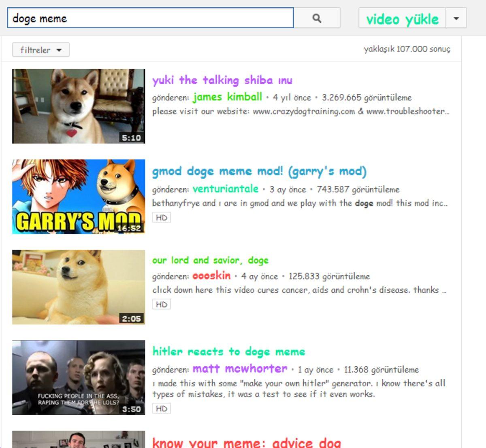Go to venturiantale uploader channel
The width and height of the screenshot is (486, 448).
point(225,189)
